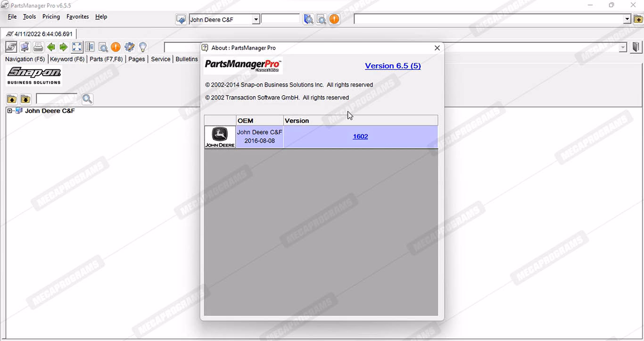Click the split panel layout icon

coord(90,47)
